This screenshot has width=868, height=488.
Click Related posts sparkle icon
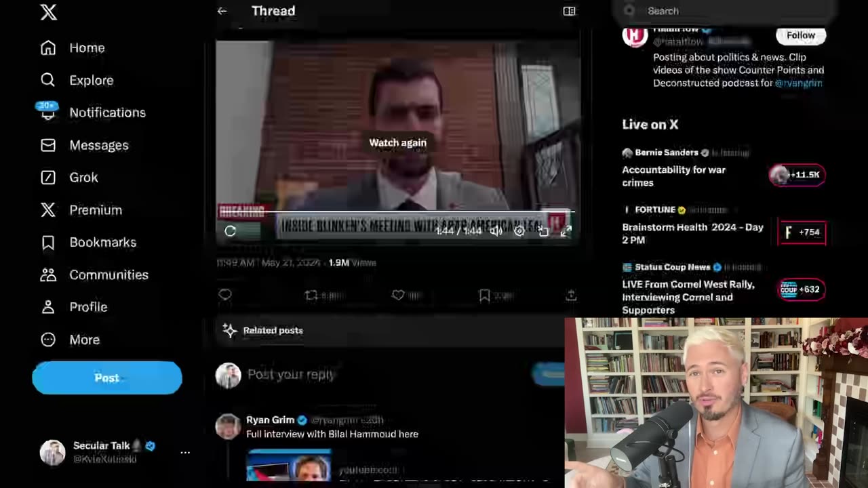click(230, 330)
